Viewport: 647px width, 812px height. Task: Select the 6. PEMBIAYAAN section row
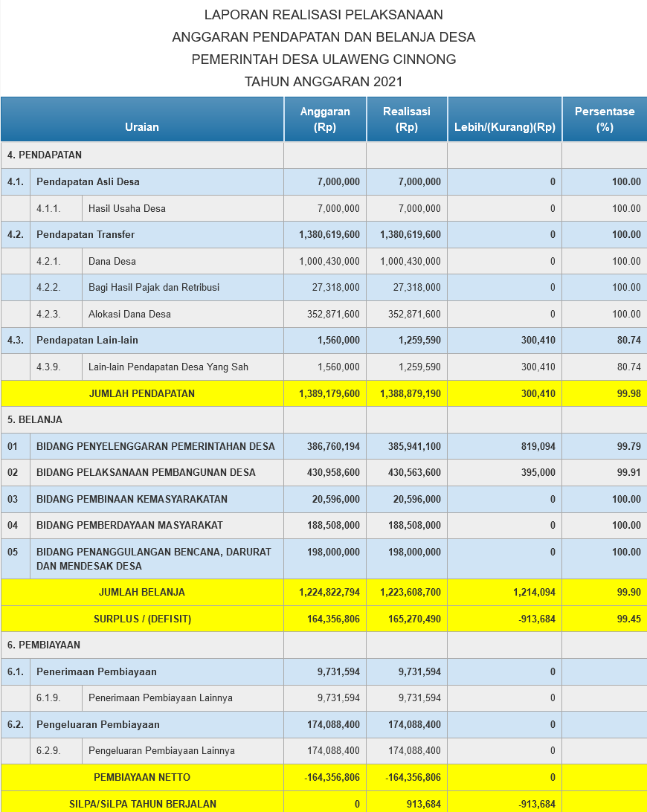coord(323,645)
